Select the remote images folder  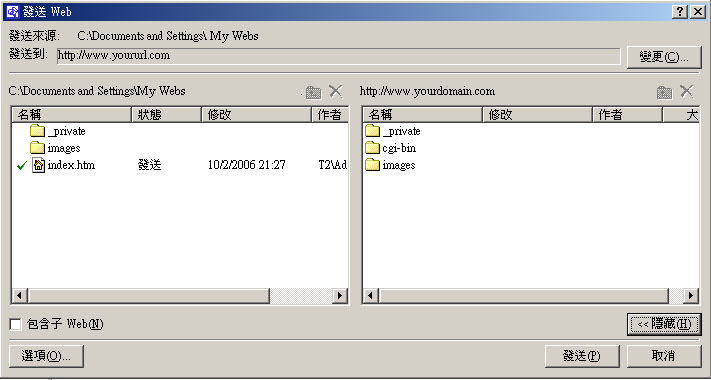click(390, 165)
